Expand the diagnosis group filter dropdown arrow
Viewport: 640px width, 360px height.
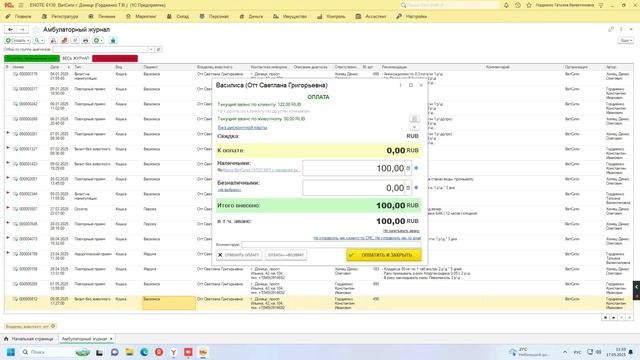click(x=151, y=49)
